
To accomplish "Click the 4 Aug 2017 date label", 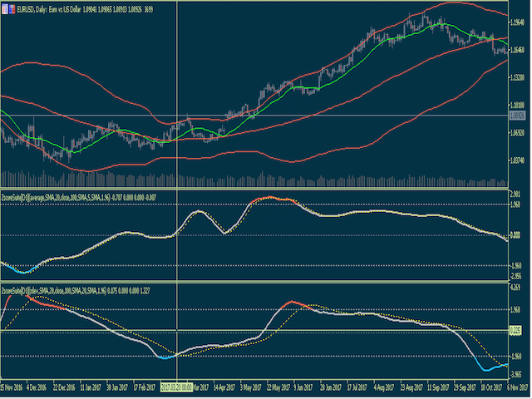I will [x=384, y=387].
